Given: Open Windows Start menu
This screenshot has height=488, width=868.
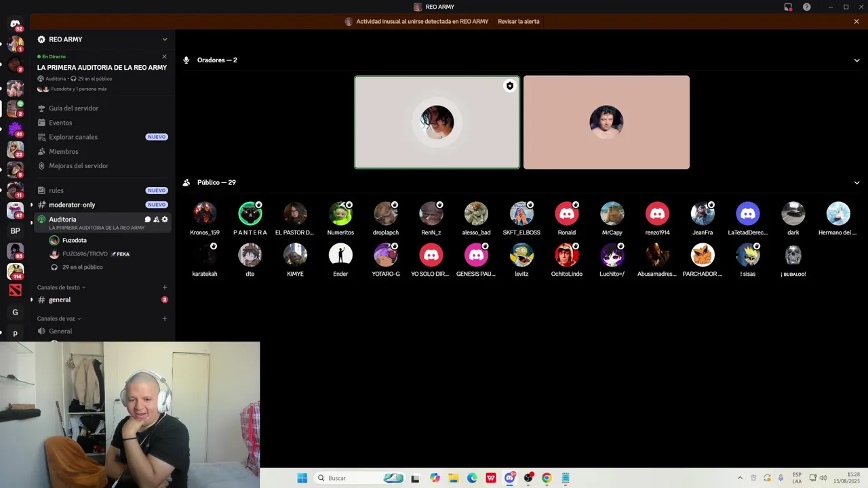Looking at the screenshot, I should click(x=302, y=478).
